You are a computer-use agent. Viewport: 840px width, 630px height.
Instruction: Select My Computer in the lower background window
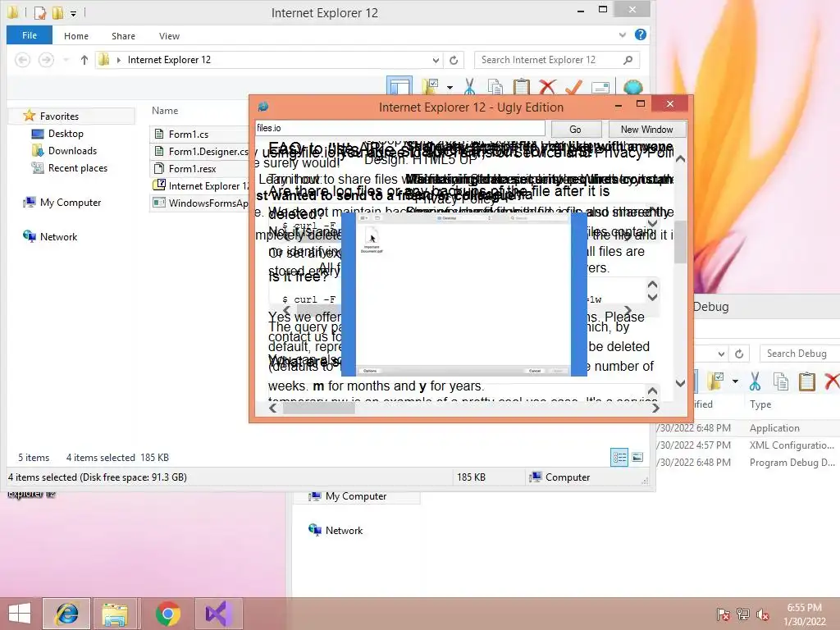click(x=356, y=496)
